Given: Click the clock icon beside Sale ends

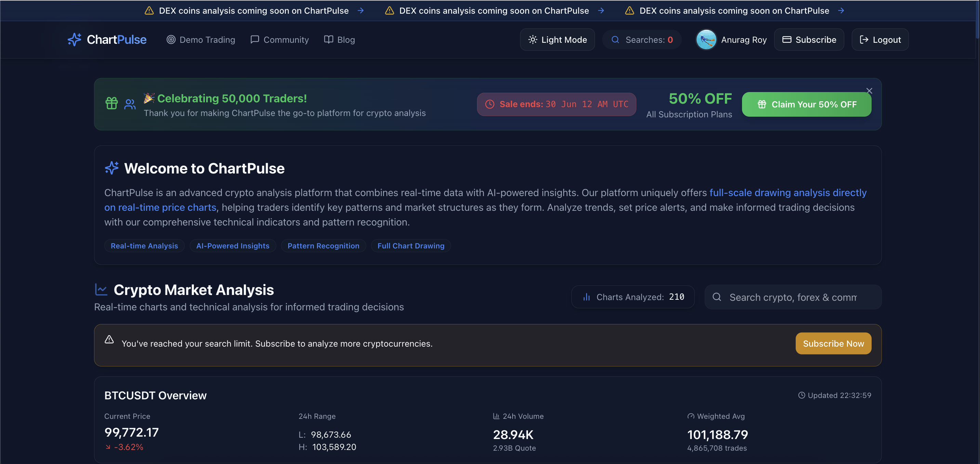Looking at the screenshot, I should (x=490, y=104).
